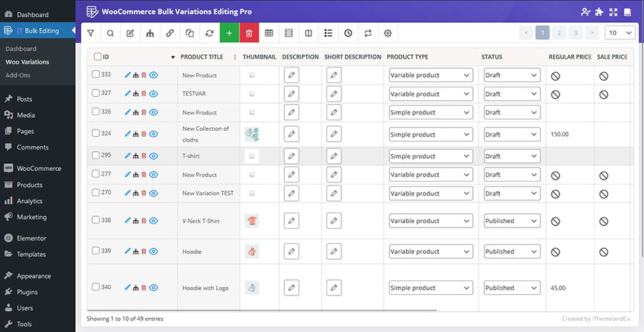Open product type dropdown for row 332

tap(431, 75)
